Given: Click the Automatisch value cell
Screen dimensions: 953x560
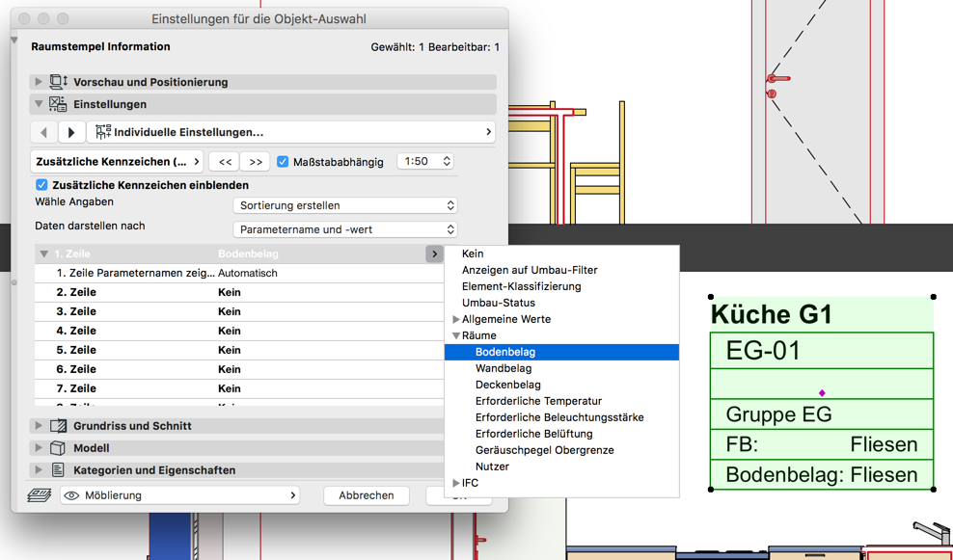Looking at the screenshot, I should pos(248,274).
